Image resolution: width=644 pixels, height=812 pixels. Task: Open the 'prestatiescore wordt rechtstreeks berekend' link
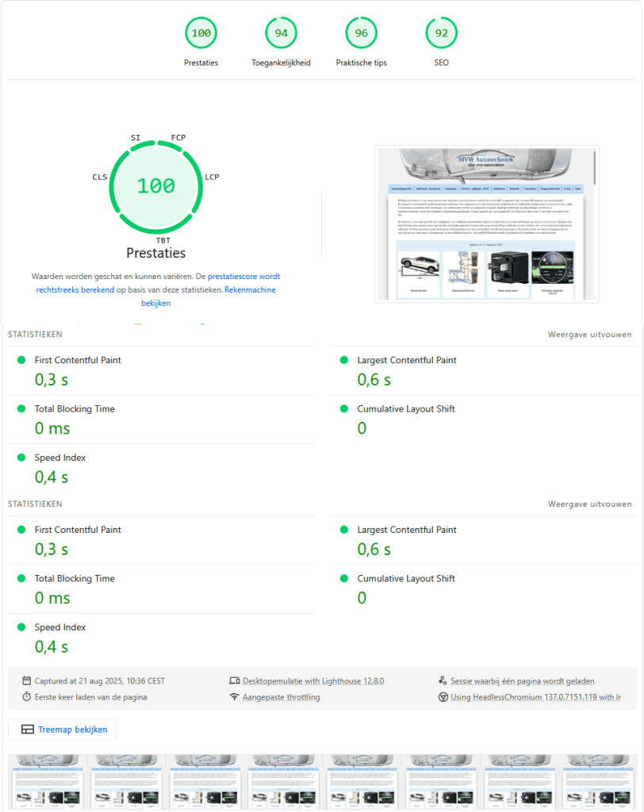point(158,283)
